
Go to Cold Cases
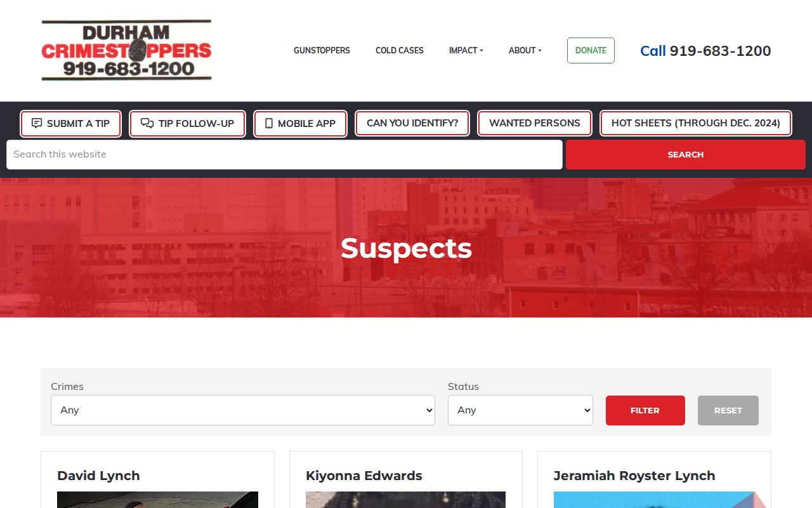[x=400, y=50]
